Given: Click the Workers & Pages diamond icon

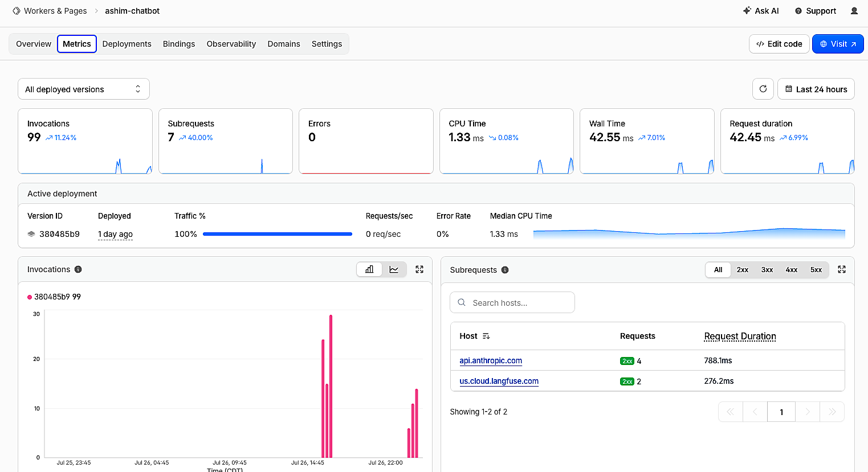Looking at the screenshot, I should (17, 11).
